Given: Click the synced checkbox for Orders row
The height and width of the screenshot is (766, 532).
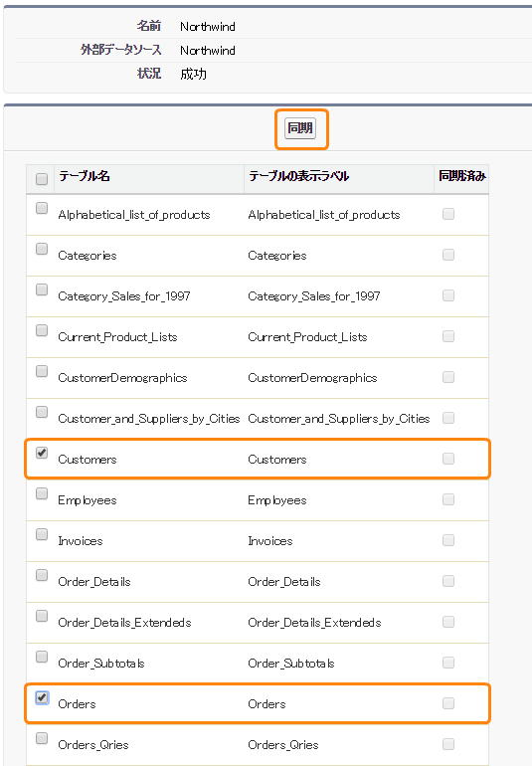Looking at the screenshot, I should click(x=448, y=703).
